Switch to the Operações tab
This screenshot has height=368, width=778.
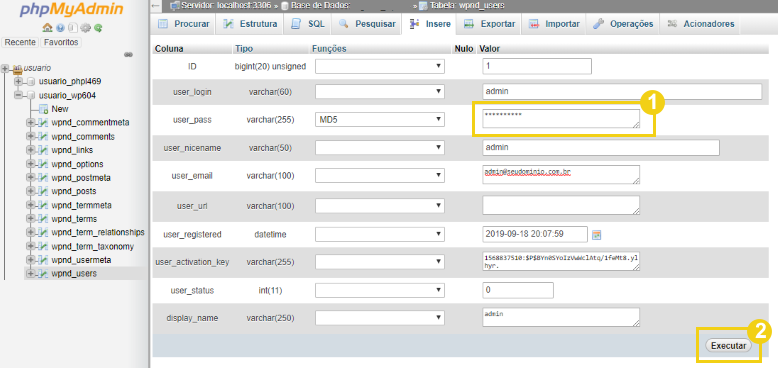point(623,24)
